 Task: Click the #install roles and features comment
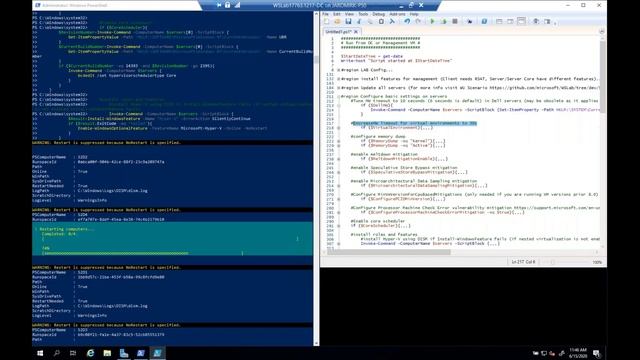pos(384,235)
